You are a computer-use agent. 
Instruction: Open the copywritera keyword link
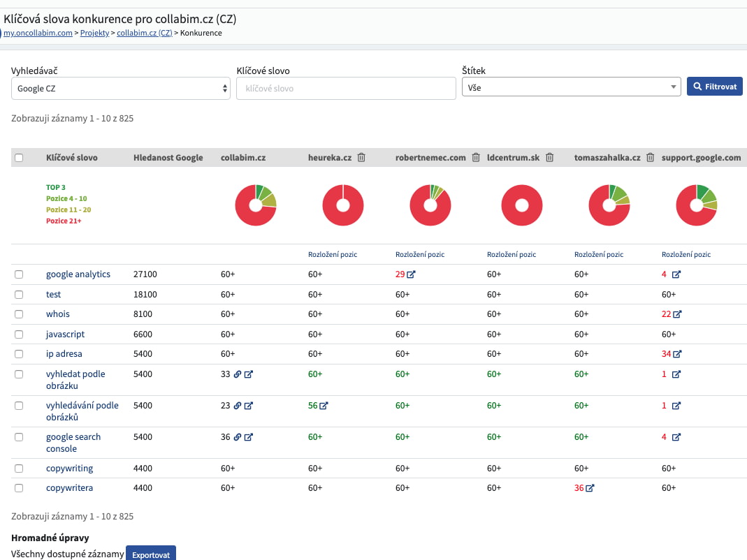[70, 488]
